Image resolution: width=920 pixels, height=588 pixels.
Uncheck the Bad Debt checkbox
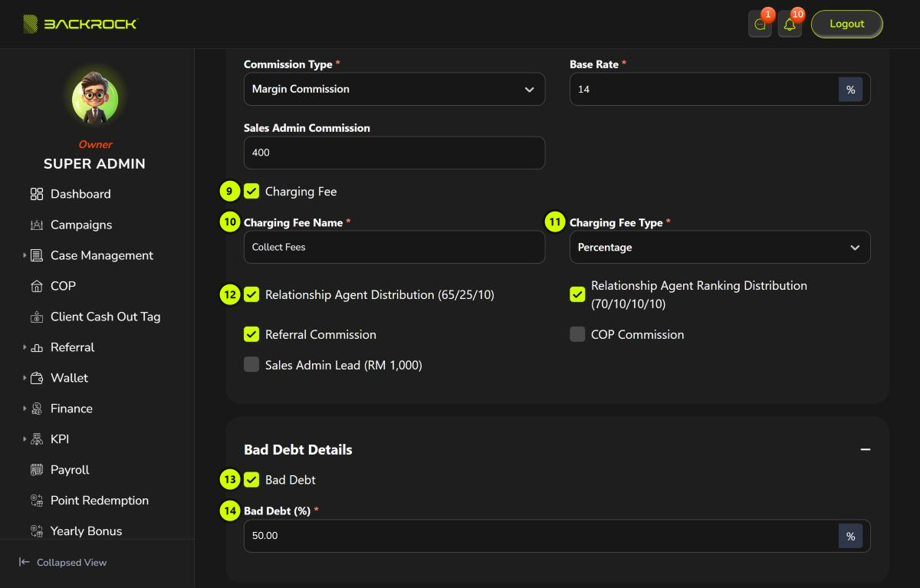pyautogui.click(x=251, y=480)
